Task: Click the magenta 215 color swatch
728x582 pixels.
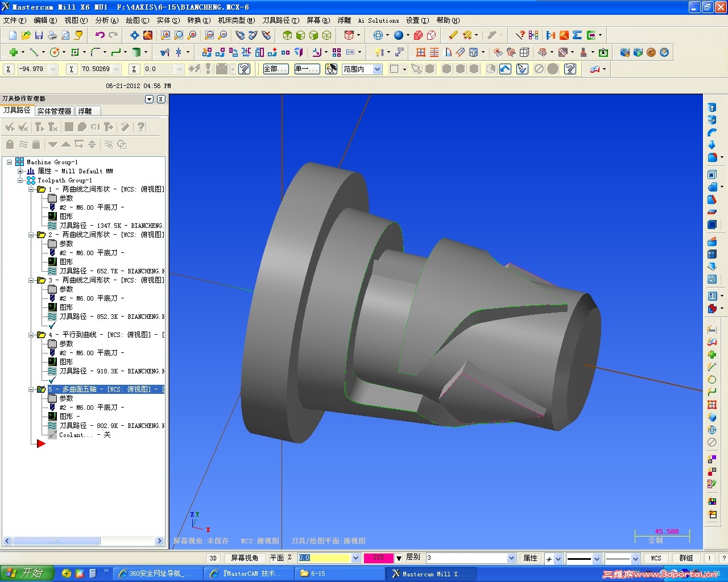Action: coord(378,558)
